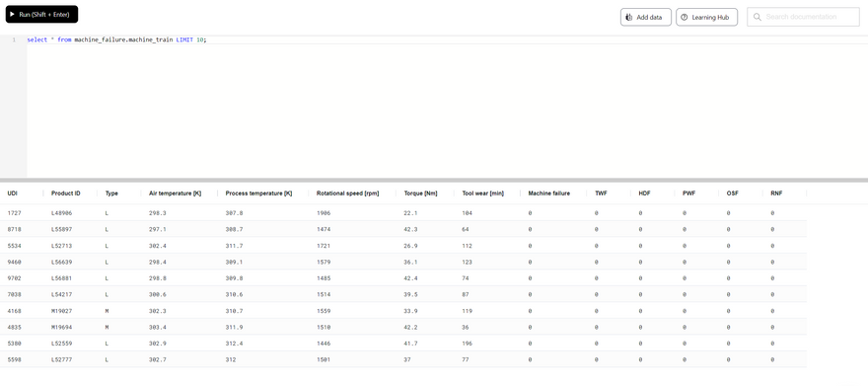Click rotational speed value 1446

pos(324,344)
